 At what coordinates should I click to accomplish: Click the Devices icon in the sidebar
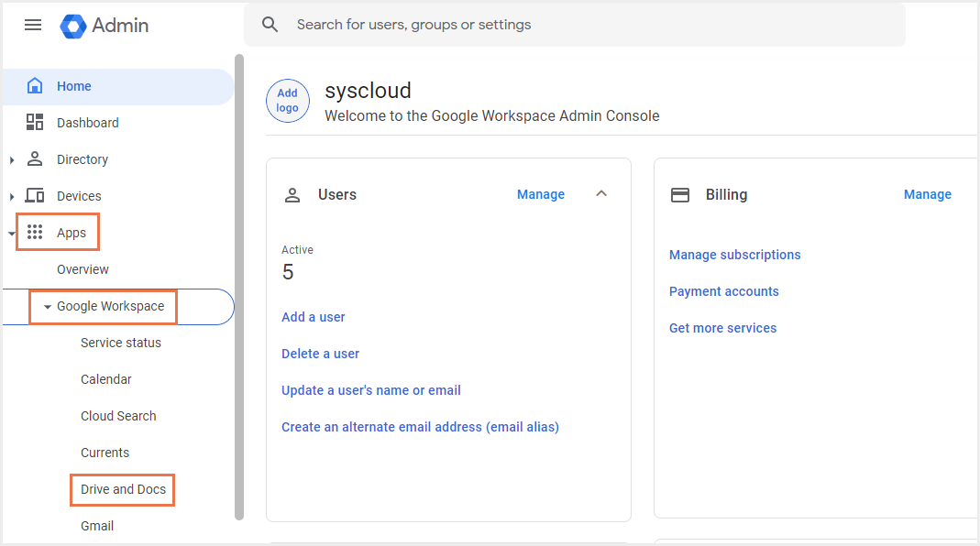tap(34, 195)
